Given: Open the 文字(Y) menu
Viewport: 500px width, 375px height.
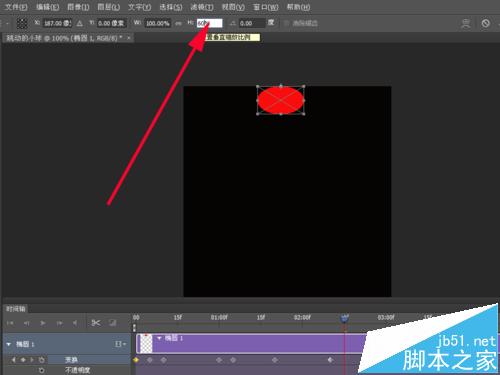Looking at the screenshot, I should click(139, 7).
